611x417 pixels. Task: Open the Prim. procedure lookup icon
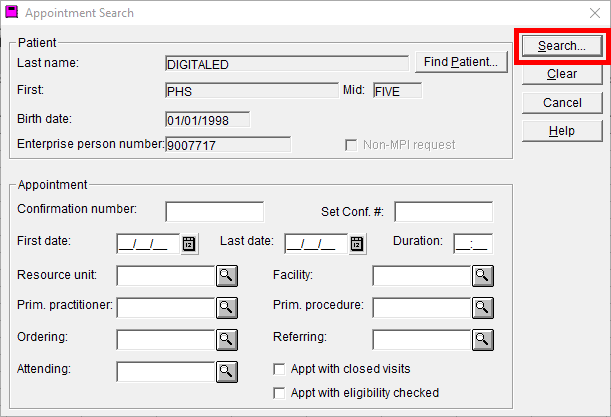click(x=483, y=308)
